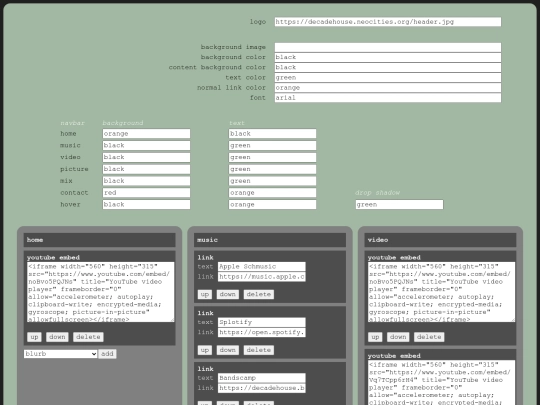Move first video youtube embed up
Screen dimensions: 540x405
click(x=375, y=337)
